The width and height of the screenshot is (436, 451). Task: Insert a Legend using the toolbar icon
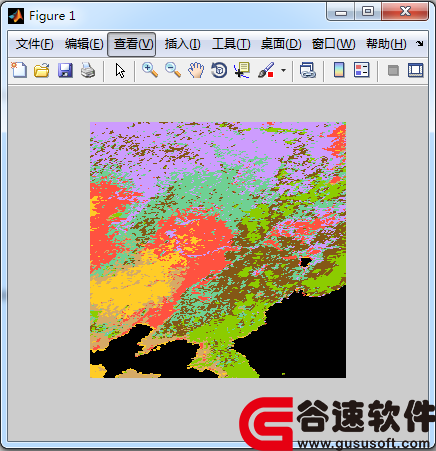362,70
